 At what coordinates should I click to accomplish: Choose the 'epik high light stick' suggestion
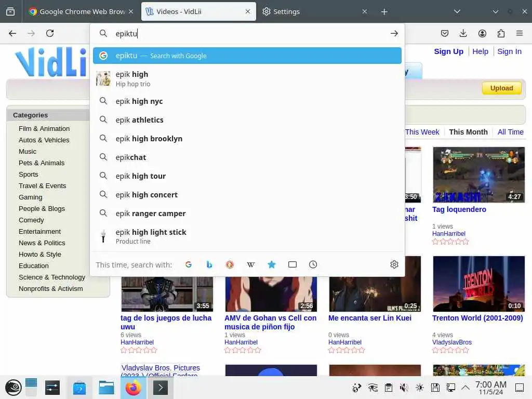[247, 236]
